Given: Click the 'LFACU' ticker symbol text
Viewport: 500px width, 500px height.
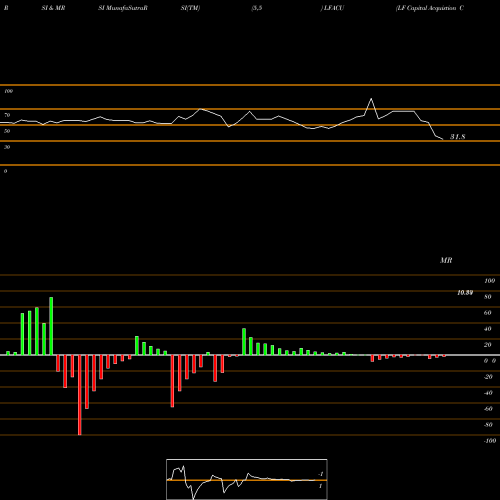Looking at the screenshot, I should pyautogui.click(x=334, y=8).
